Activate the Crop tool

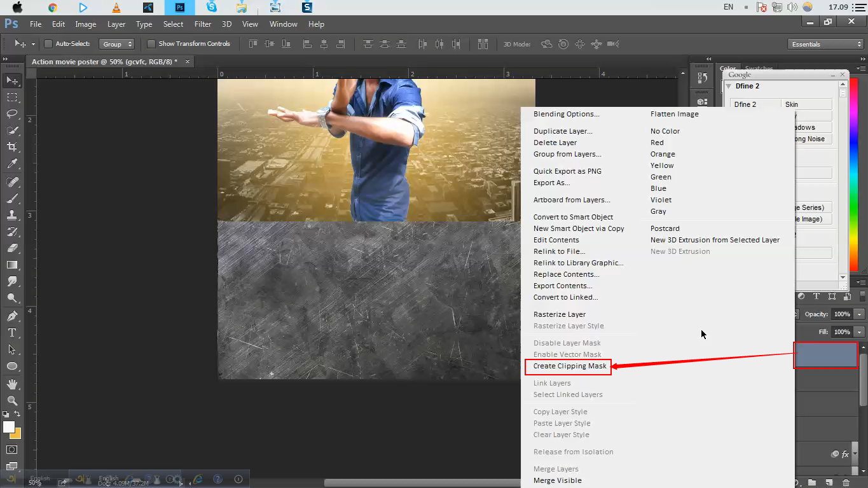(13, 146)
